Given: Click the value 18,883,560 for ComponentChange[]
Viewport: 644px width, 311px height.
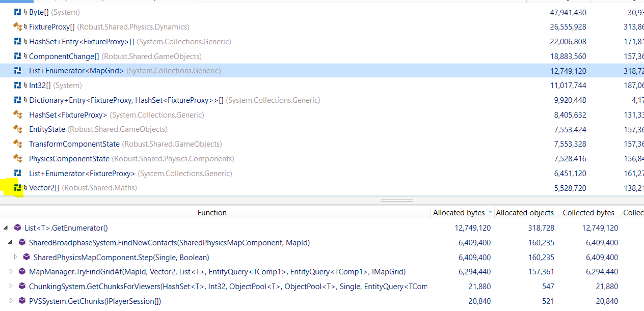Looking at the screenshot, I should point(568,56).
